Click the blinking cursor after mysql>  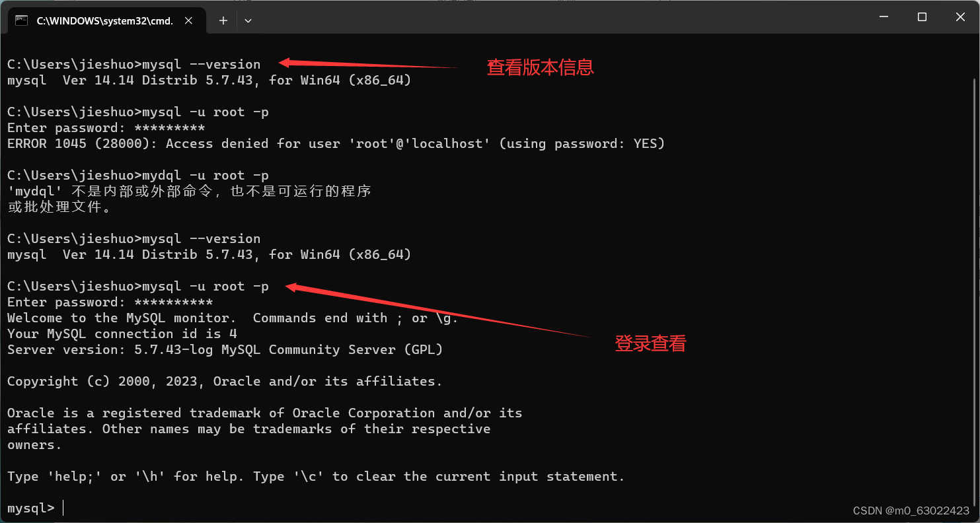click(63, 507)
